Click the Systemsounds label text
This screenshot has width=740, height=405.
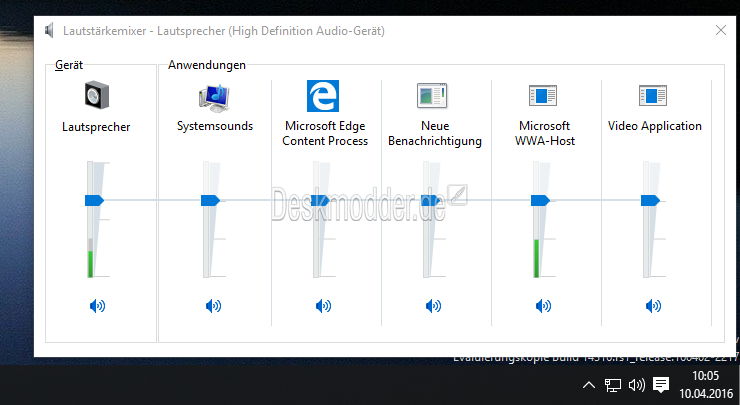pyautogui.click(x=215, y=126)
